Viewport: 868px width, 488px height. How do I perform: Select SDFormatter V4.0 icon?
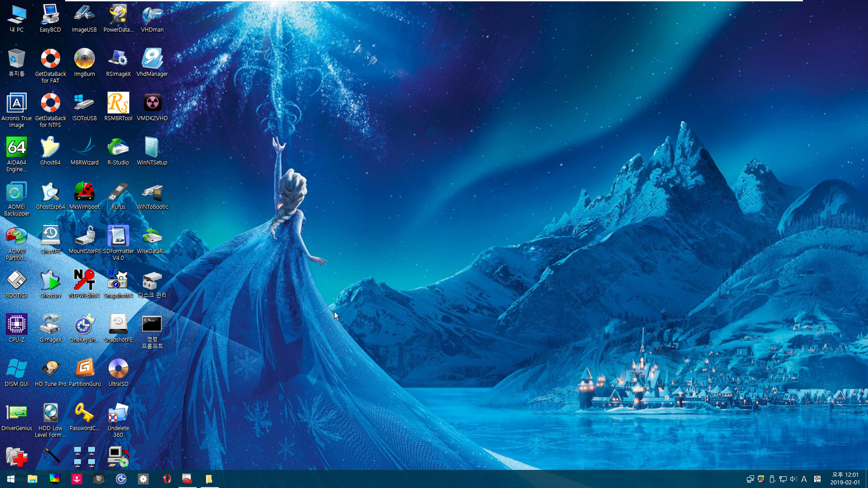118,243
